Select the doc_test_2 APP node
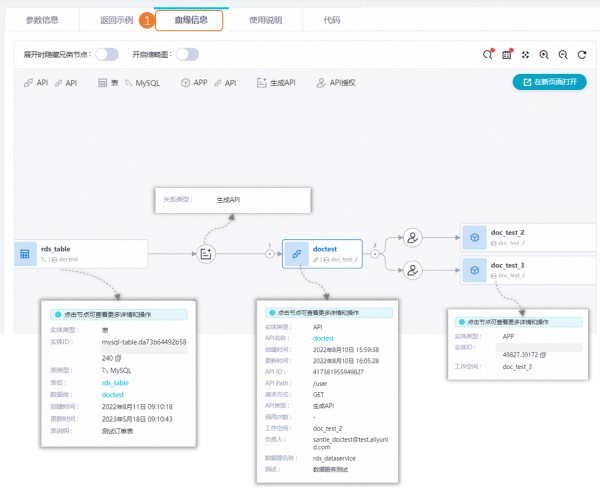Image resolution: width=600 pixels, height=490 pixels. tap(522, 237)
